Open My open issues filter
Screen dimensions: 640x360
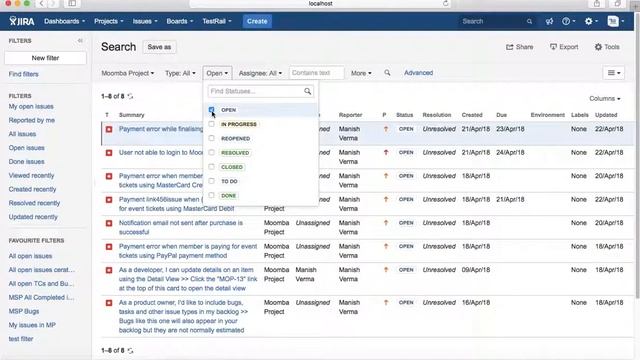coord(31,107)
